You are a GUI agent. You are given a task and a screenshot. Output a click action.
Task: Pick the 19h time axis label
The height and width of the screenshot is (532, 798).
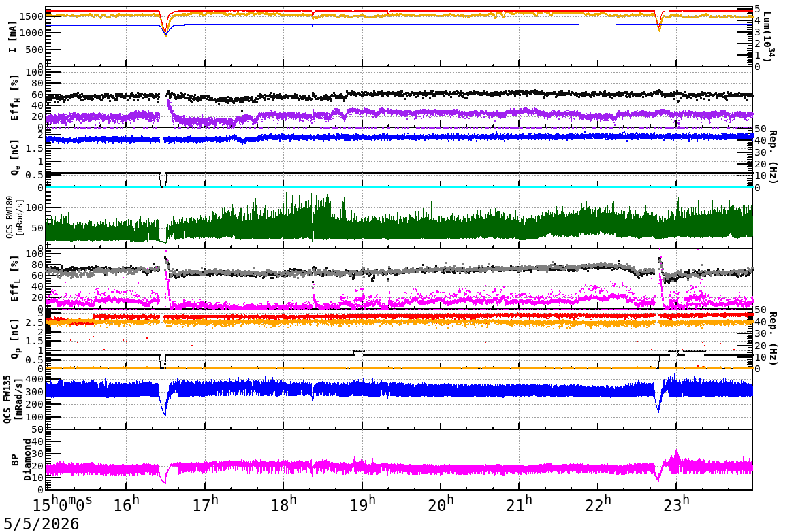click(363, 505)
